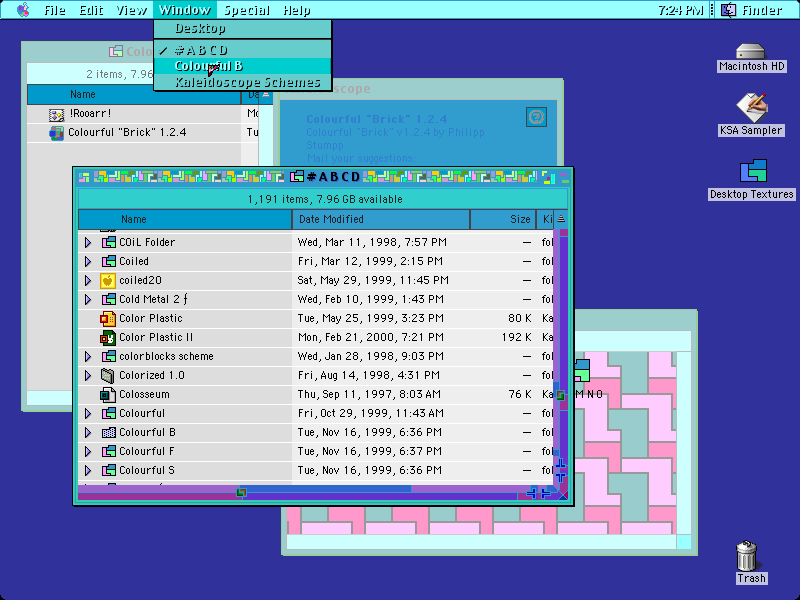
Task: Sort by Name column in # A B C D window
Action: (x=185, y=219)
